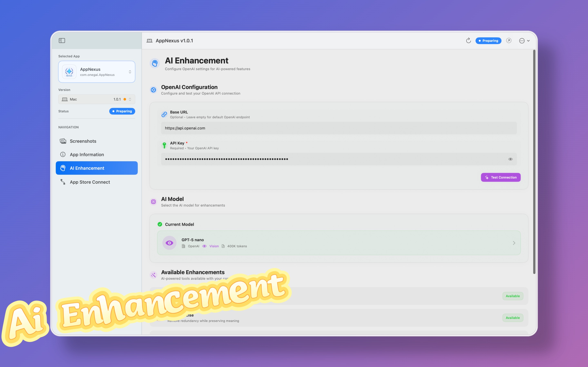The image size is (588, 367).
Task: Click the Preparing status badge in toolbar
Action: [x=488, y=41]
